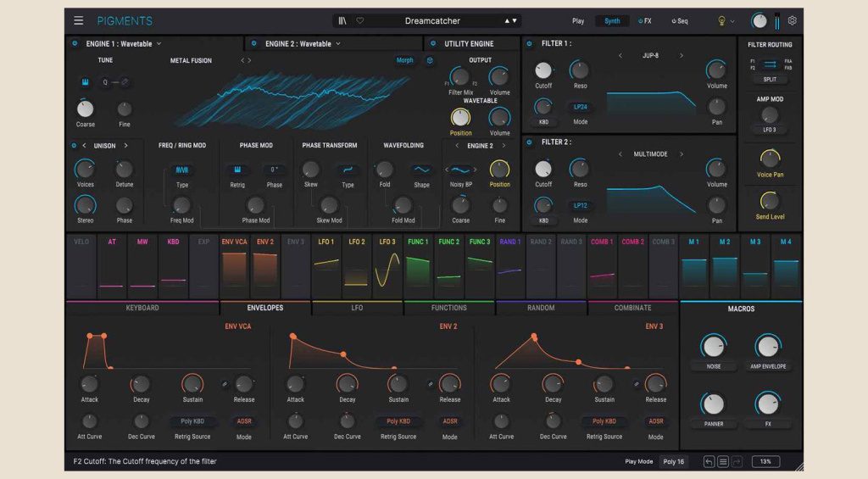Viewport: 868px width, 479px height.
Task: Click the undo arrow icon
Action: pyautogui.click(x=709, y=461)
